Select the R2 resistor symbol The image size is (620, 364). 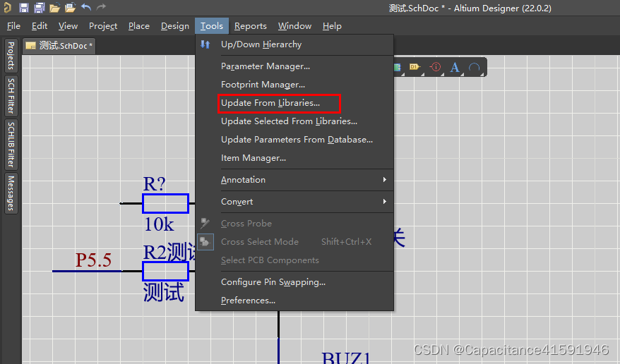tap(165, 271)
